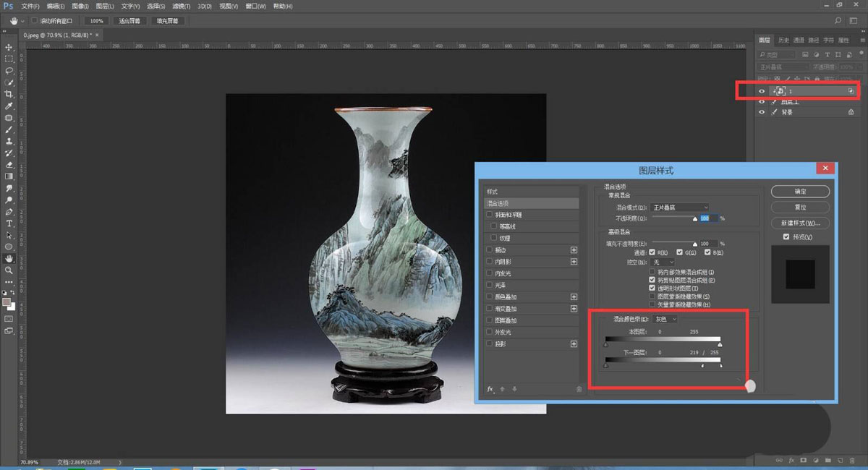Open the Knockout dropdown

(x=663, y=262)
